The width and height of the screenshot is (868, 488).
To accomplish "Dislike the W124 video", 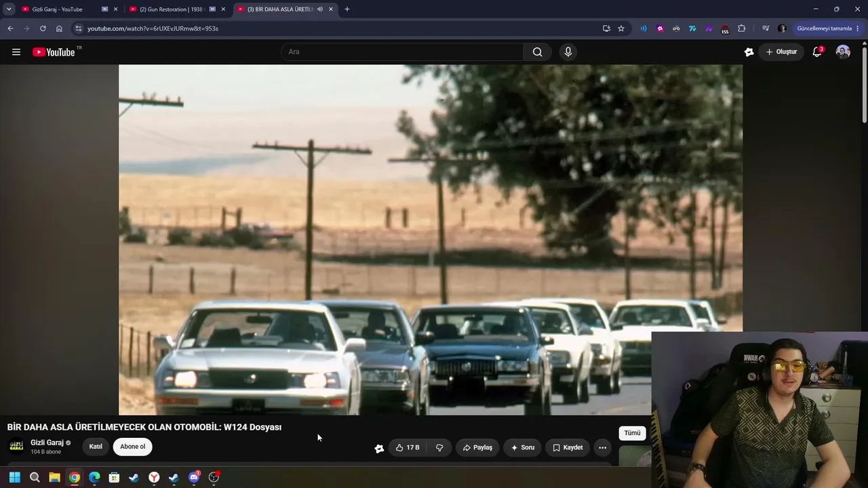I will pyautogui.click(x=439, y=447).
